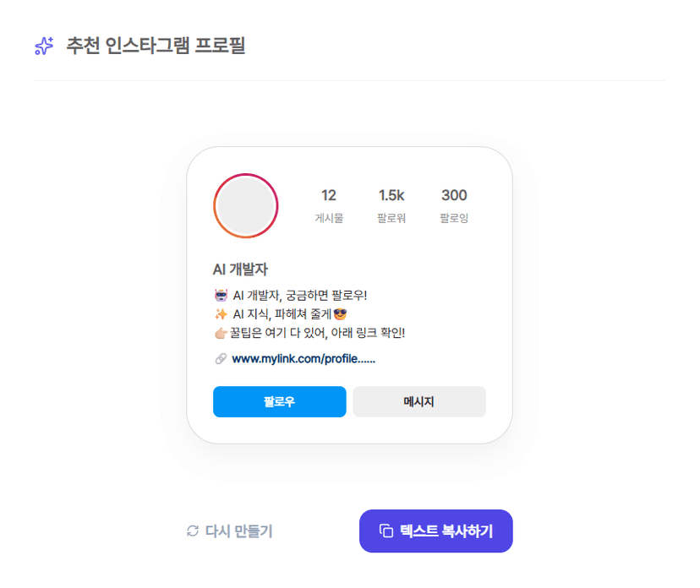The width and height of the screenshot is (700, 588).
Task: Click the link chain icon in profile
Action: 221,359
